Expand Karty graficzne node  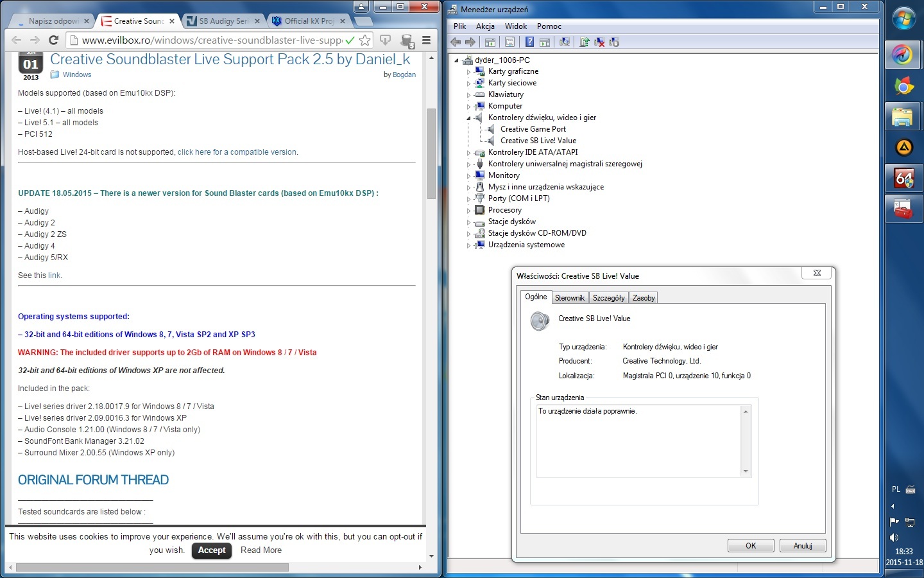tap(468, 72)
